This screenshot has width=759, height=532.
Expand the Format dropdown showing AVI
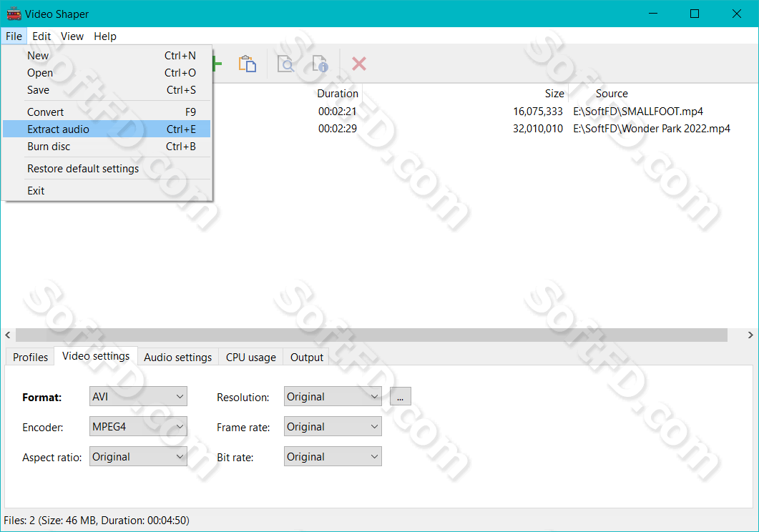point(139,397)
